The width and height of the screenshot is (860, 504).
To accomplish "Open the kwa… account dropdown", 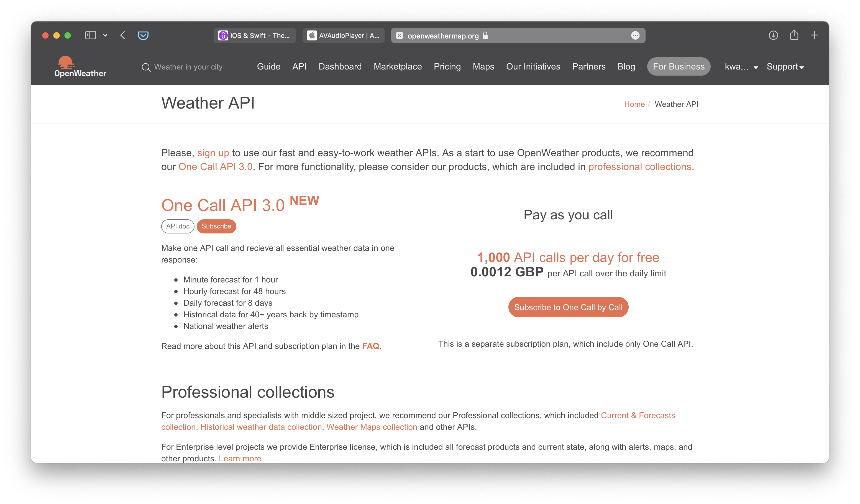I will [x=741, y=67].
